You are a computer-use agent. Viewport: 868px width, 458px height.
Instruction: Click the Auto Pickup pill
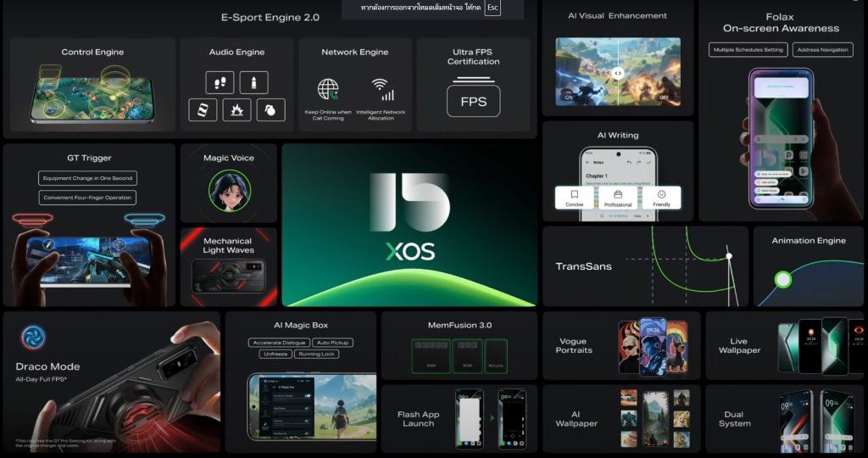point(332,343)
